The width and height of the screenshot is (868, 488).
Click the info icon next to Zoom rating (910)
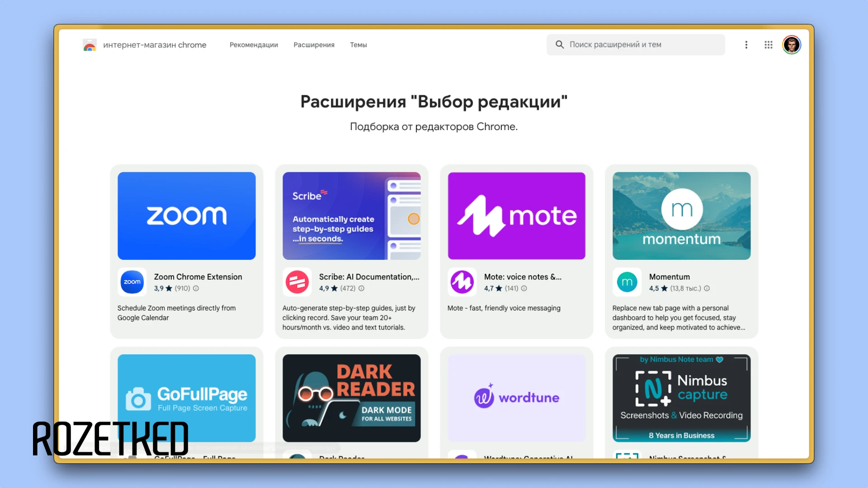pyautogui.click(x=196, y=288)
